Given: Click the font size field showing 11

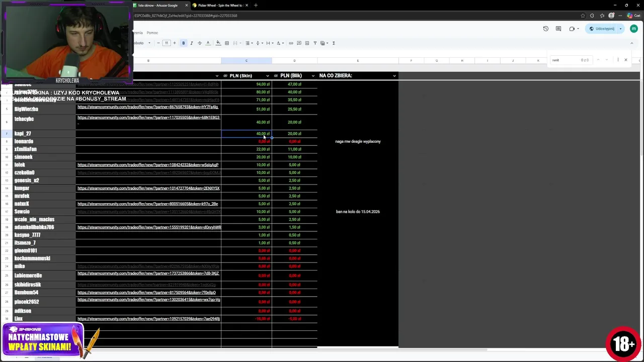Looking at the screenshot, I should (167, 43).
